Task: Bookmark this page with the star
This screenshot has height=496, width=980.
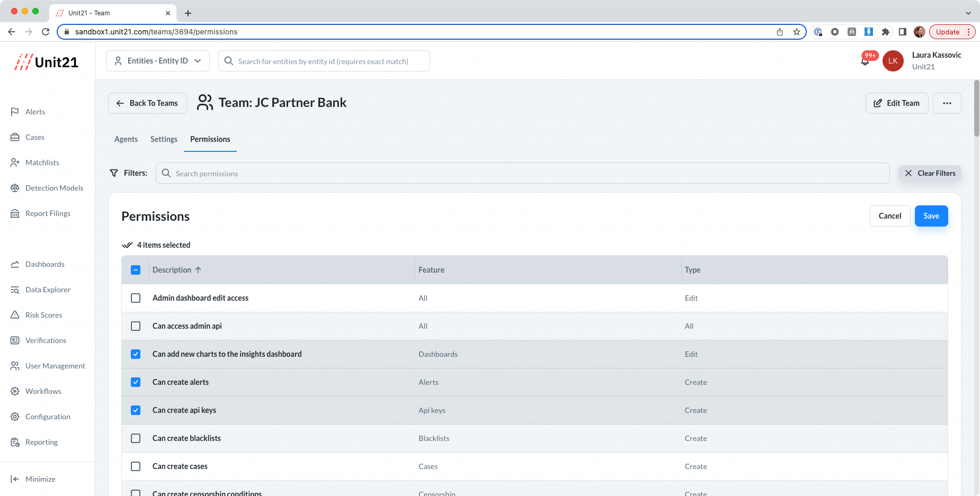Action: pos(797,32)
